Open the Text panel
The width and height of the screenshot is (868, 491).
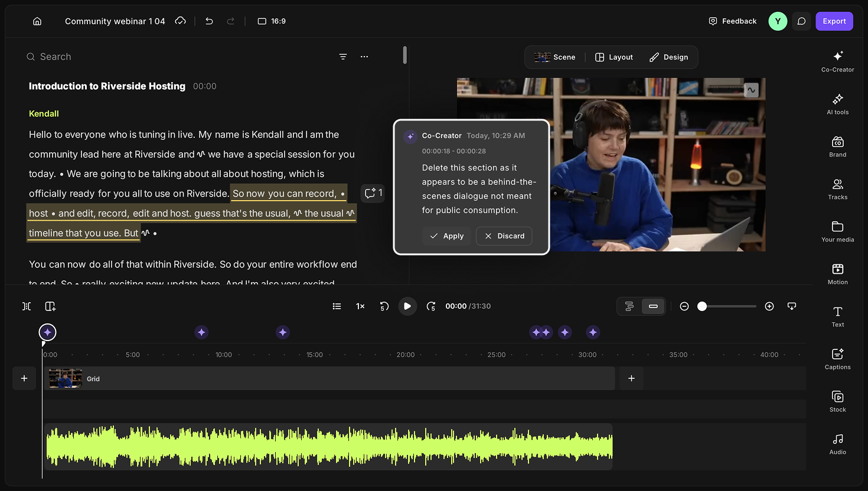[837, 316]
